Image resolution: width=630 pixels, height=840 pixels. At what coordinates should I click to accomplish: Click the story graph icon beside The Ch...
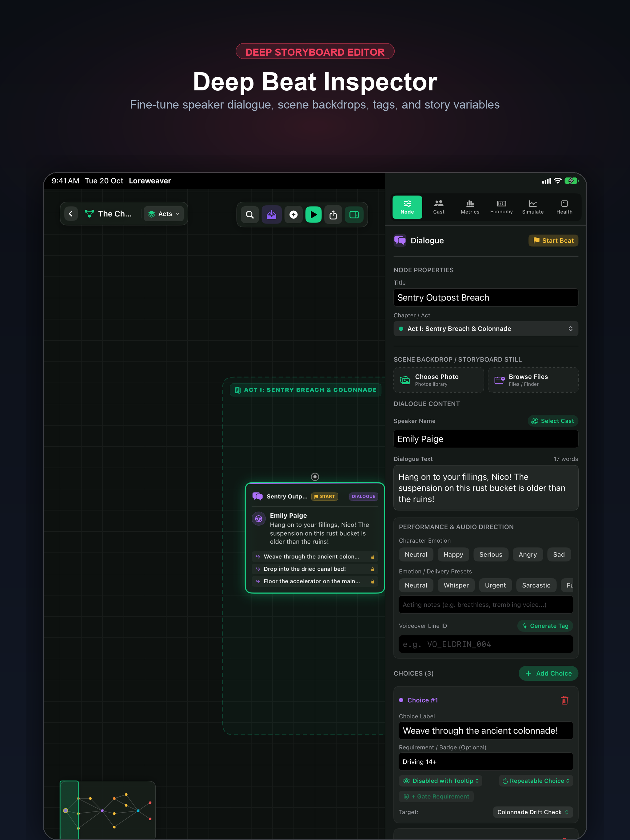89,214
